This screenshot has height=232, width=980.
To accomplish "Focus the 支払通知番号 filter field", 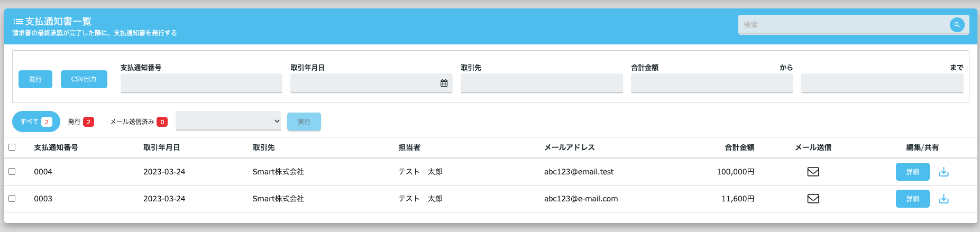I will point(201,83).
